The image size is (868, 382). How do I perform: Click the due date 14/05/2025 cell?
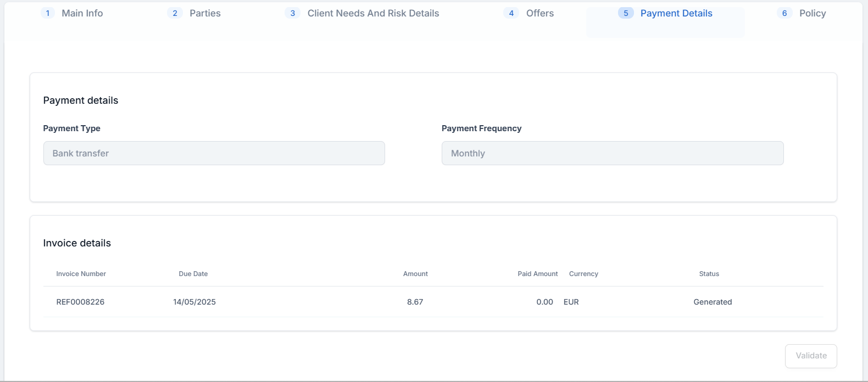(x=194, y=302)
